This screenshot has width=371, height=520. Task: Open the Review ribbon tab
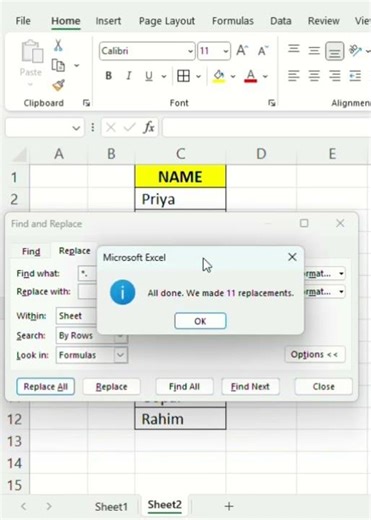coord(323,21)
